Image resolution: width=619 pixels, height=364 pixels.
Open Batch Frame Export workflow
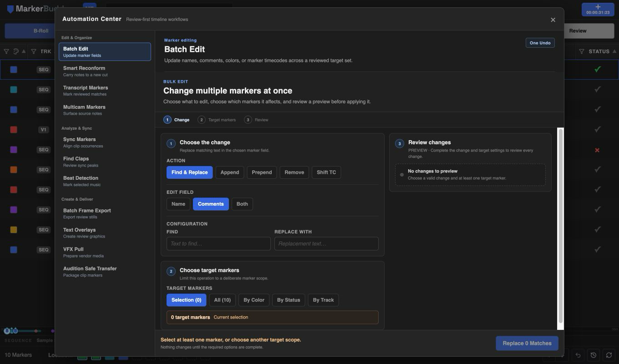pos(105,213)
